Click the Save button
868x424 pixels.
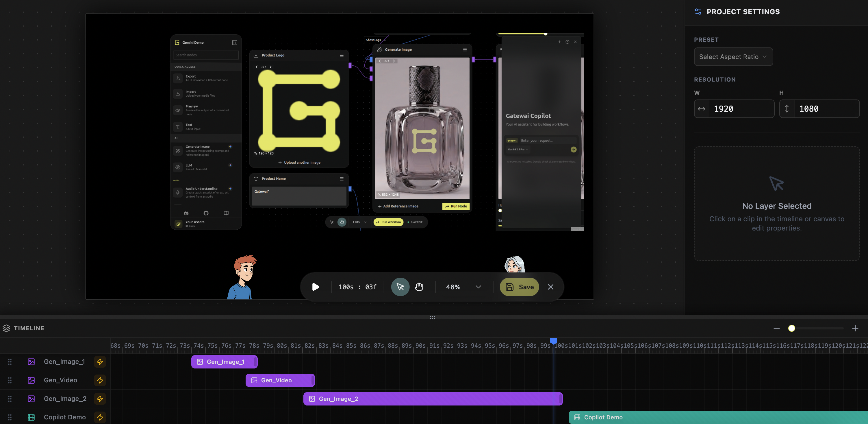pos(519,287)
